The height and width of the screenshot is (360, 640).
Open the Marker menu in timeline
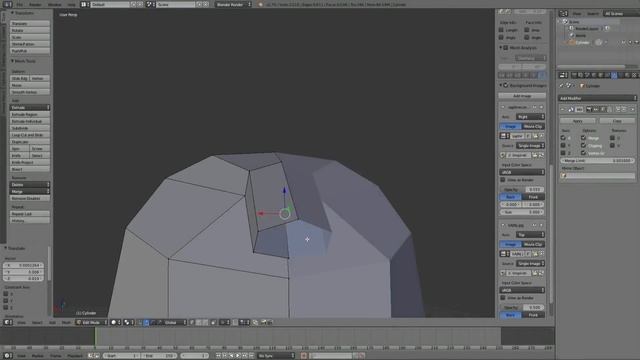[x=38, y=356]
